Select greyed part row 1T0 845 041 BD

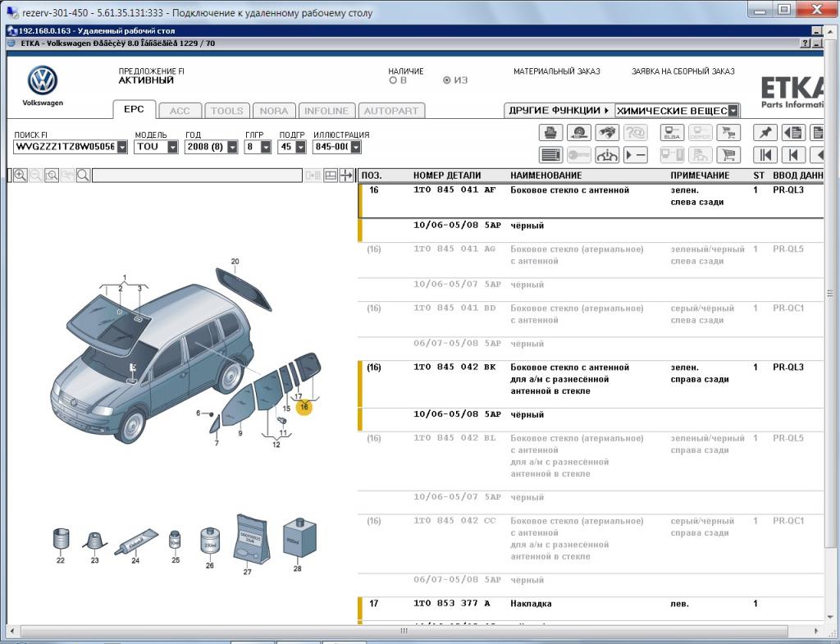[591, 319]
